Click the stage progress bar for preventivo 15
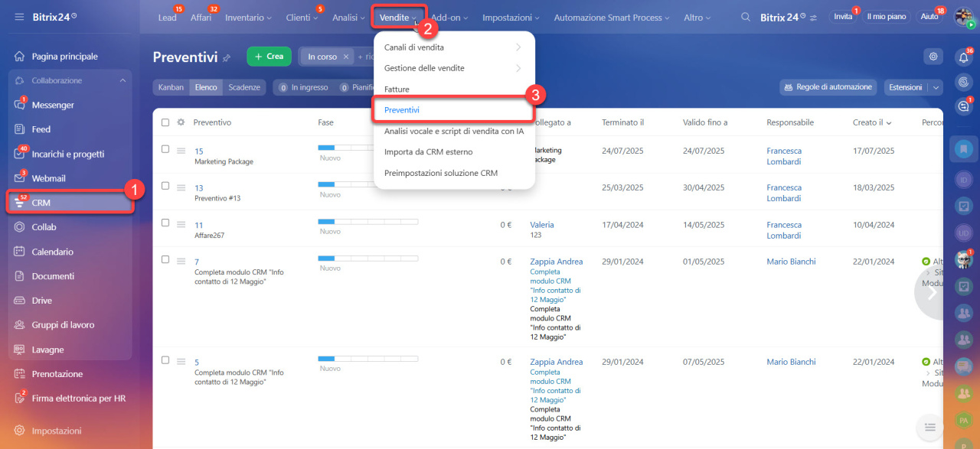 coord(367,148)
